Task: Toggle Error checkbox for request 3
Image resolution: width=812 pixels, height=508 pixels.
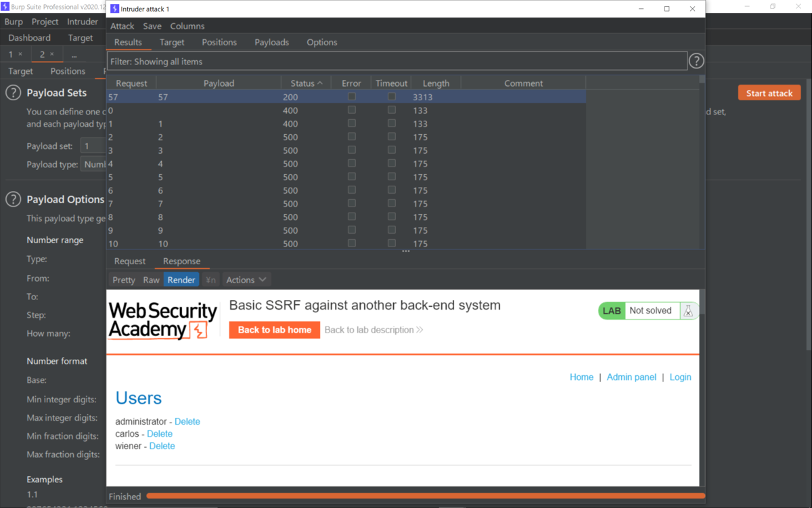Action: [x=351, y=150]
